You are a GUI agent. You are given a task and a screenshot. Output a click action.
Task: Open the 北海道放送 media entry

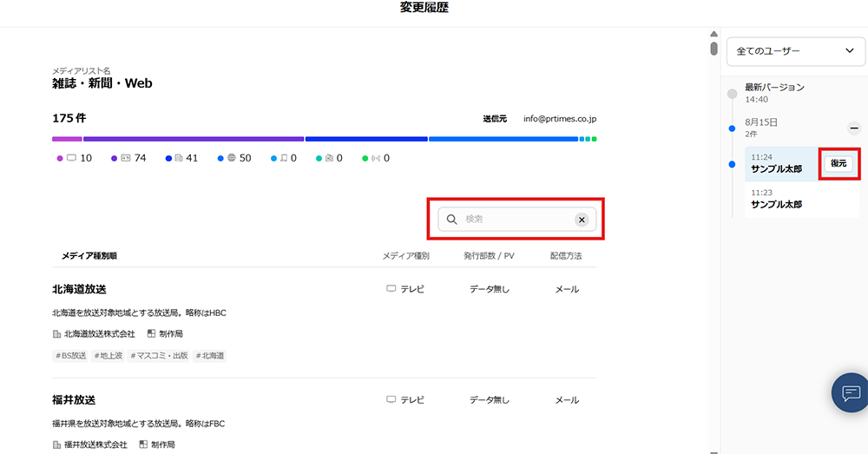(x=79, y=289)
